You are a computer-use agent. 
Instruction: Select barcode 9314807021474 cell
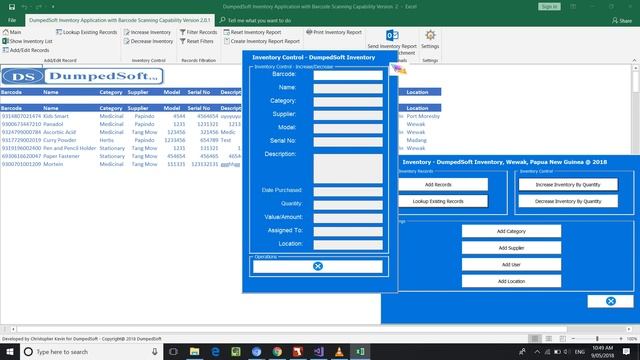click(21, 116)
